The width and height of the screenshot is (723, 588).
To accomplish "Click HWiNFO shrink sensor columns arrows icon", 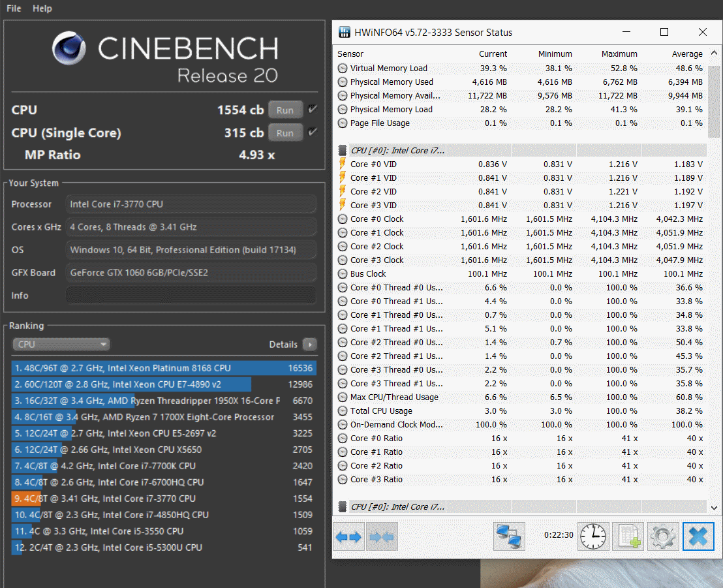I will [382, 536].
